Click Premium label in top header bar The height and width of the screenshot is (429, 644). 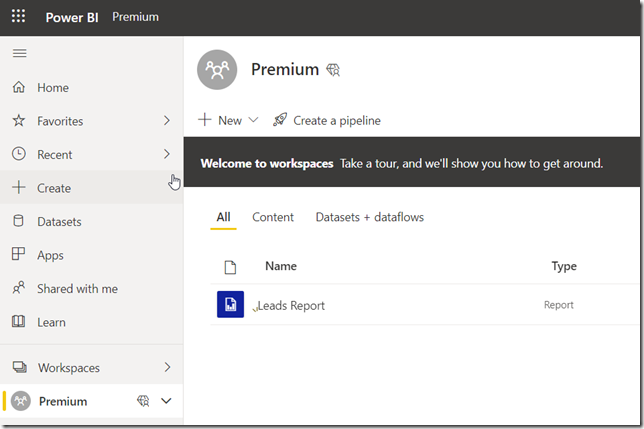[x=136, y=17]
